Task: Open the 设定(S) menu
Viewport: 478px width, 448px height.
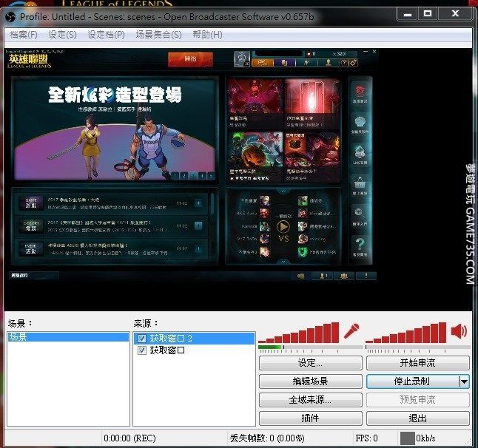Action: (62, 35)
